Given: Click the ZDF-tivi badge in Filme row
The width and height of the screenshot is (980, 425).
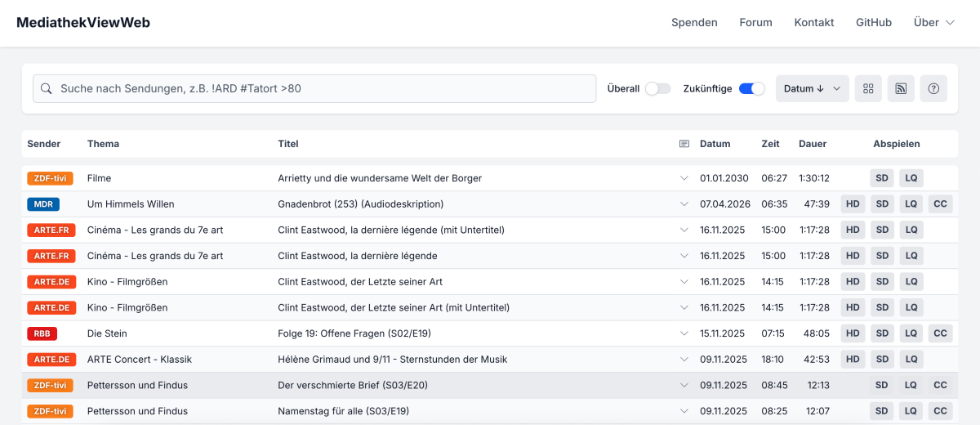Looking at the screenshot, I should coord(50,178).
